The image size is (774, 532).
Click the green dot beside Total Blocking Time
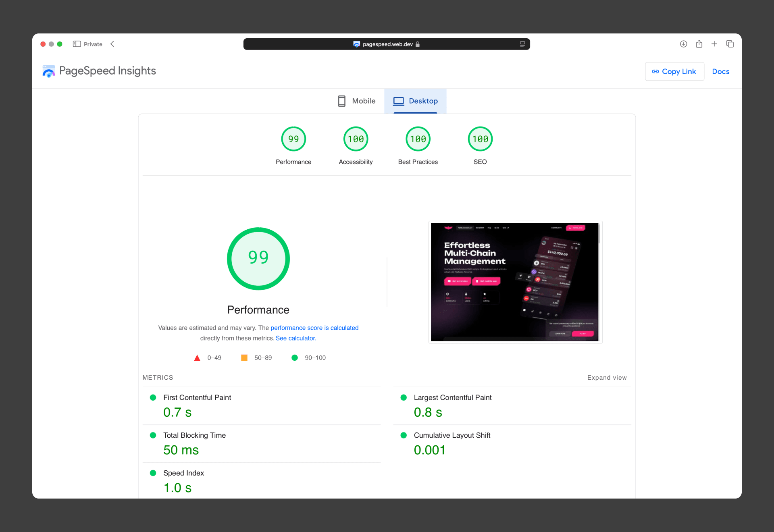[x=153, y=435]
